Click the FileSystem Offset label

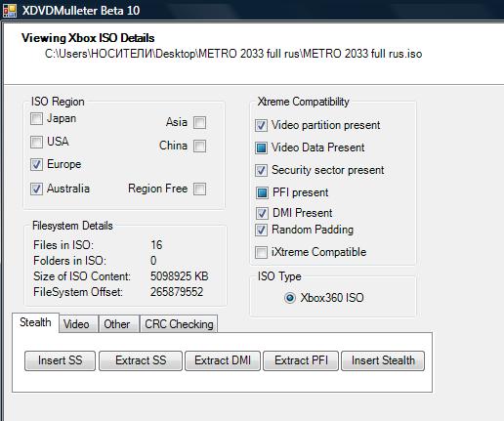click(x=78, y=292)
